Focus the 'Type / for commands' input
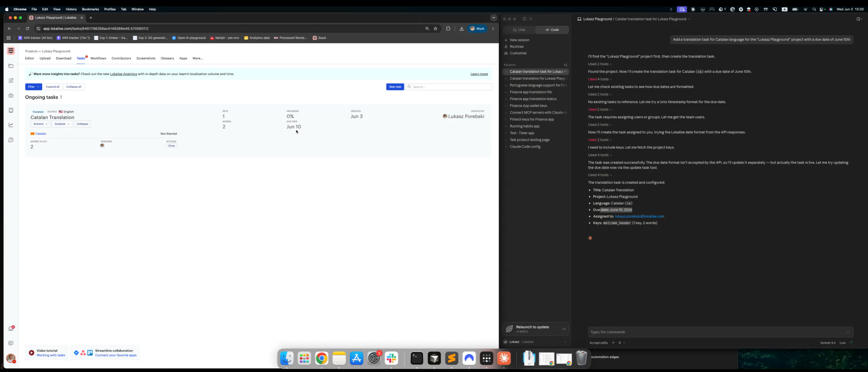 click(720, 332)
